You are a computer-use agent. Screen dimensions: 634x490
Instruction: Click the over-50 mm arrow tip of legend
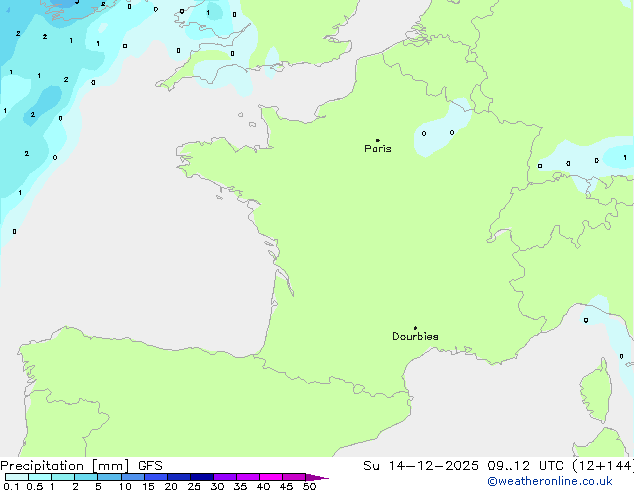point(317,477)
